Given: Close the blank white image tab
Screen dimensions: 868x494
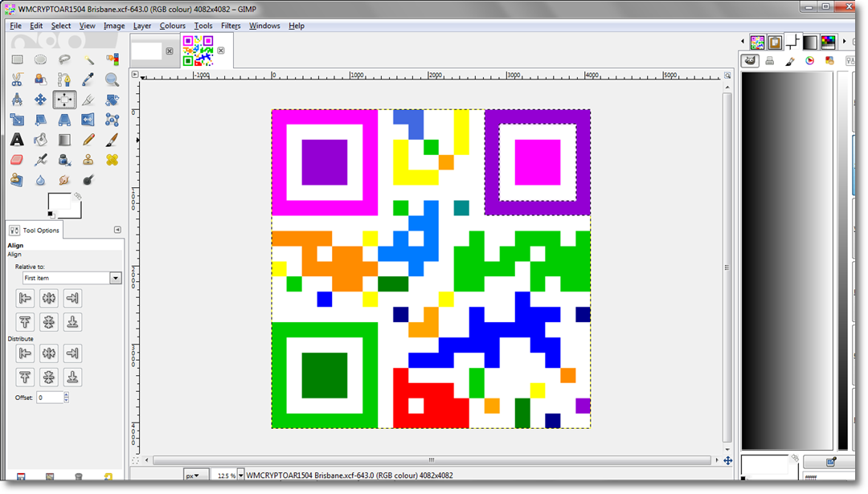Looking at the screenshot, I should point(170,51).
